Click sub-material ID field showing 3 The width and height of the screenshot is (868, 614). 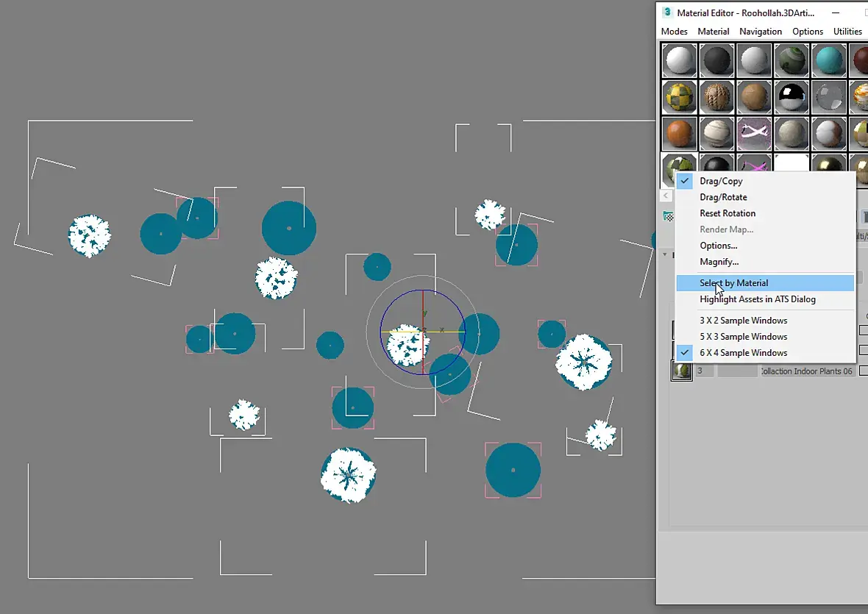704,371
